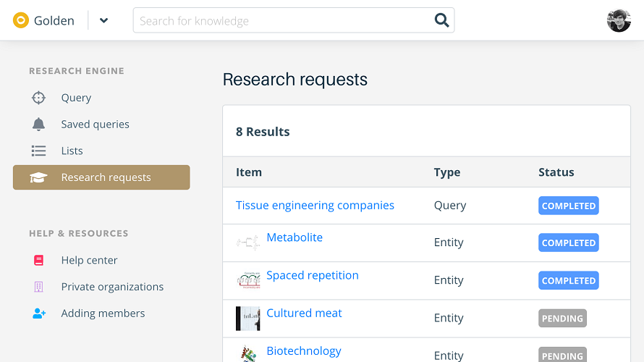Screen dimensions: 644x362
Task: Open Adding members help page
Action: click(x=101, y=313)
